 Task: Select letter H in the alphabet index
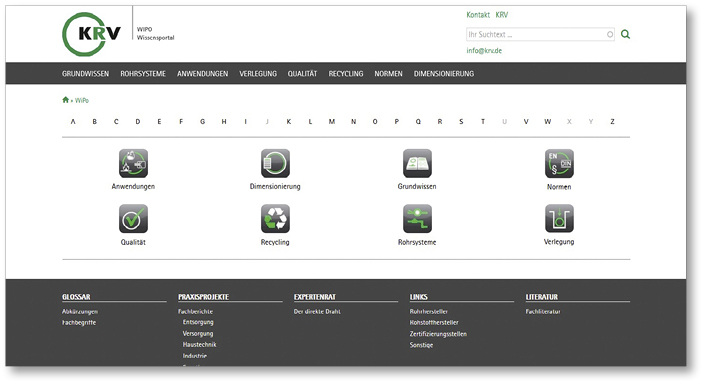(224, 122)
